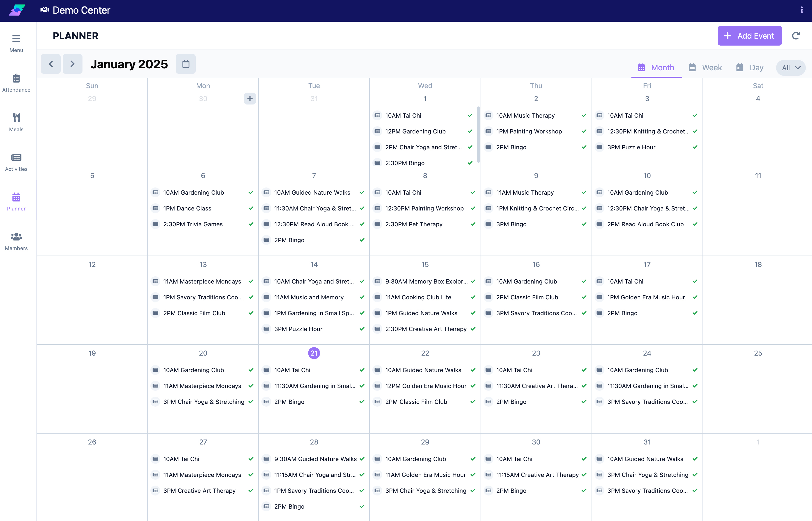Advance to the next month
The width and height of the screenshot is (812, 521).
coord(72,64)
